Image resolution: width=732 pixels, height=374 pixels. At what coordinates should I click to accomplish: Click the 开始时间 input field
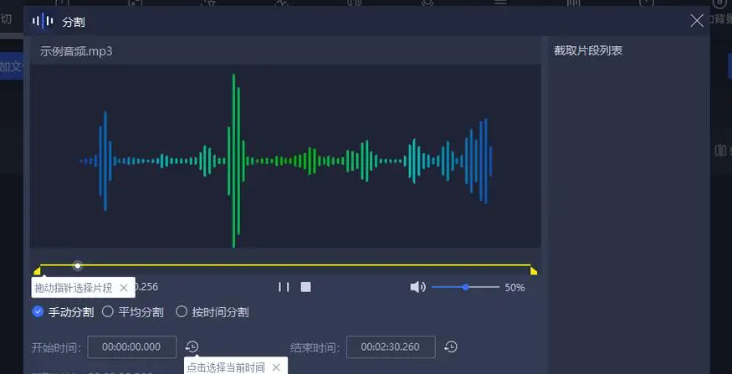point(132,347)
